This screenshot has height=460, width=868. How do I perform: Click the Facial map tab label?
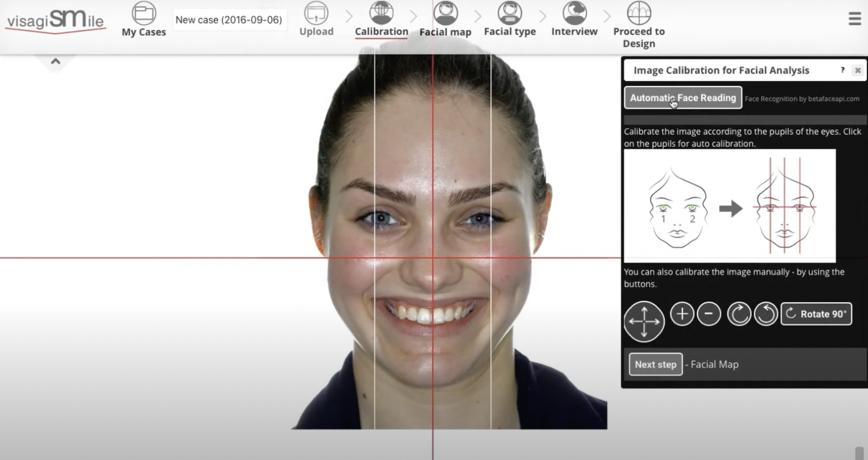[445, 32]
